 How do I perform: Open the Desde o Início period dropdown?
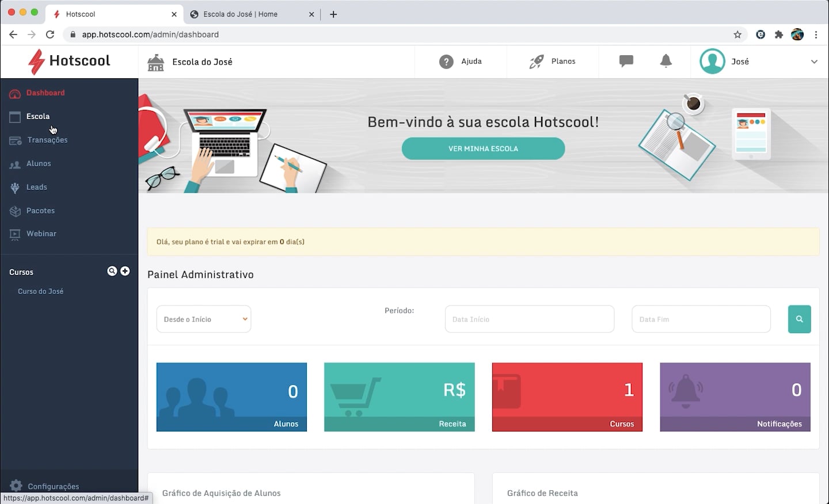point(204,319)
